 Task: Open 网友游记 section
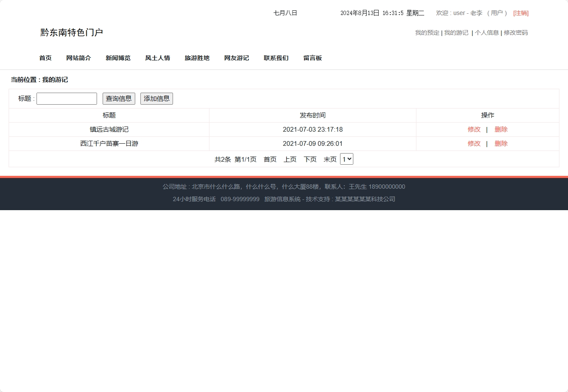click(237, 58)
